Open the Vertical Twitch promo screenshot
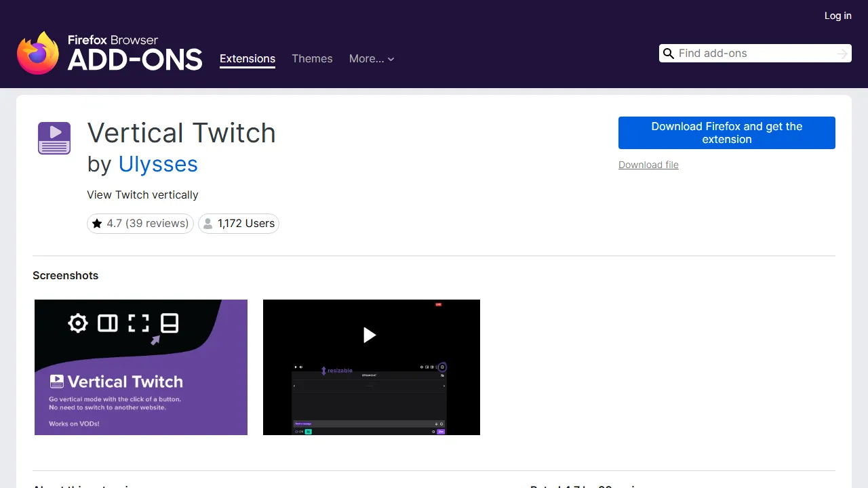 point(140,367)
